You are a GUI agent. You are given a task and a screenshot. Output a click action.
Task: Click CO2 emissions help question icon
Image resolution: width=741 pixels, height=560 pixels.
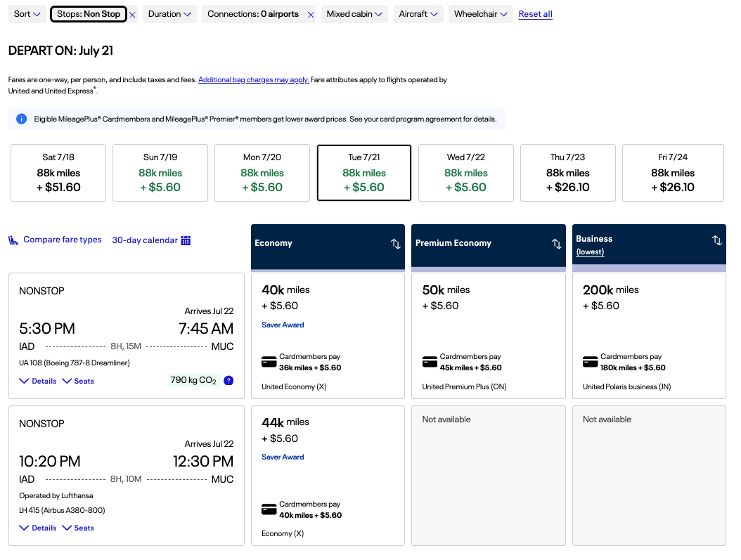pyautogui.click(x=228, y=381)
